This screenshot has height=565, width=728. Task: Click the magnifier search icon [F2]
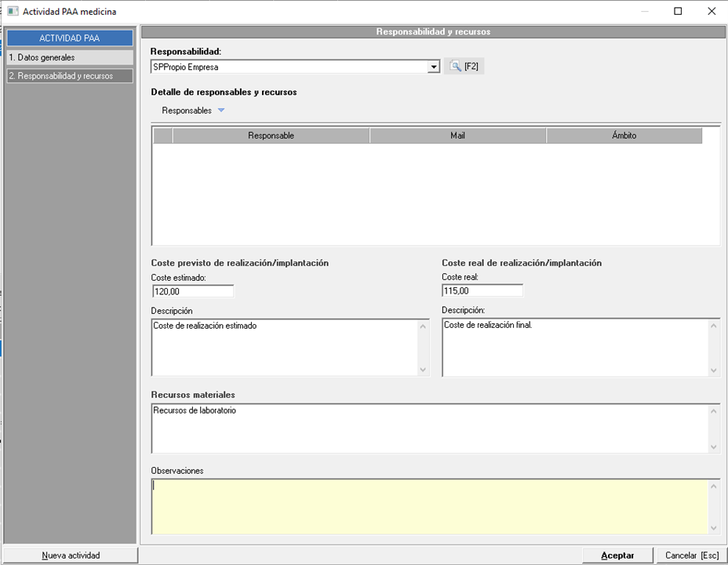pos(456,67)
